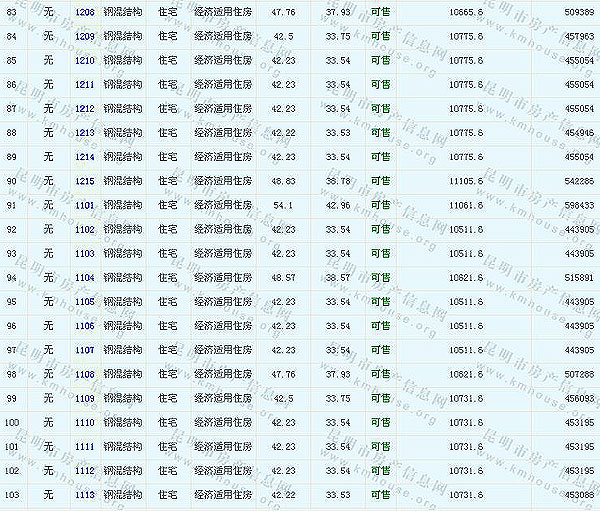Click room number 1214
The width and height of the screenshot is (600, 511).
(85, 156)
